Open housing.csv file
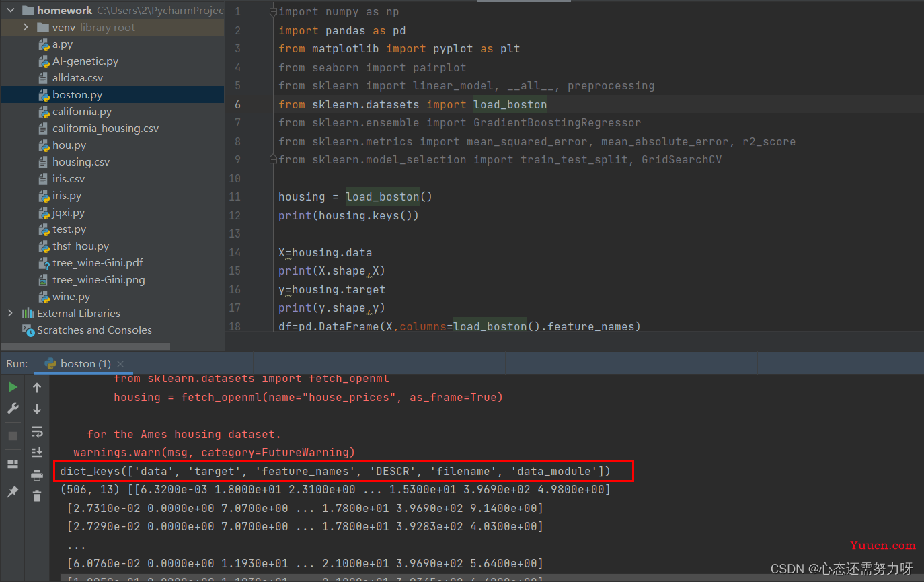Image resolution: width=924 pixels, height=582 pixels. [81, 162]
